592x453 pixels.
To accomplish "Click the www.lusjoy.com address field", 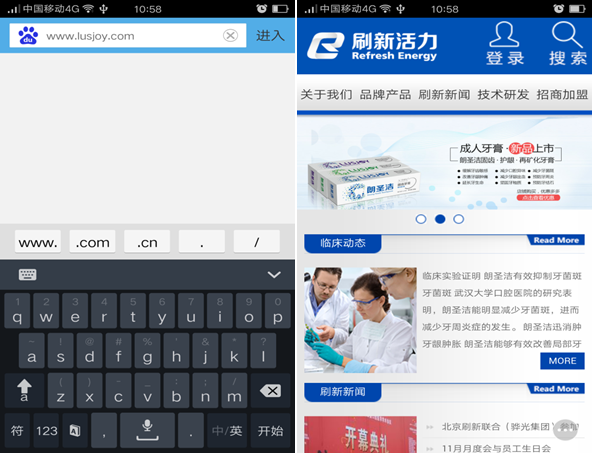I will 128,35.
